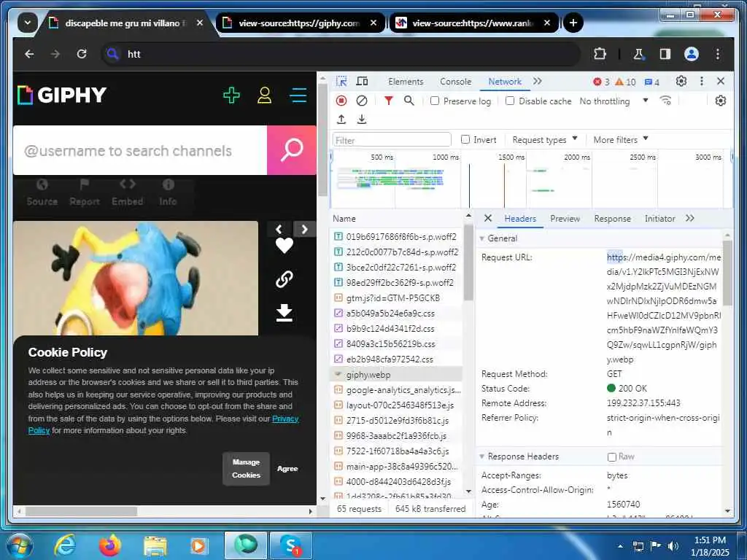Go to previous GIF arrow
This screenshot has height=560, width=747.
click(x=279, y=230)
